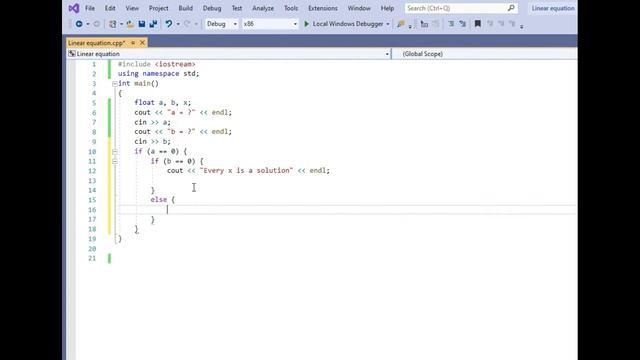This screenshot has height=360, width=640.
Task: Click Local Windows Debugger start button
Action: (x=344, y=24)
